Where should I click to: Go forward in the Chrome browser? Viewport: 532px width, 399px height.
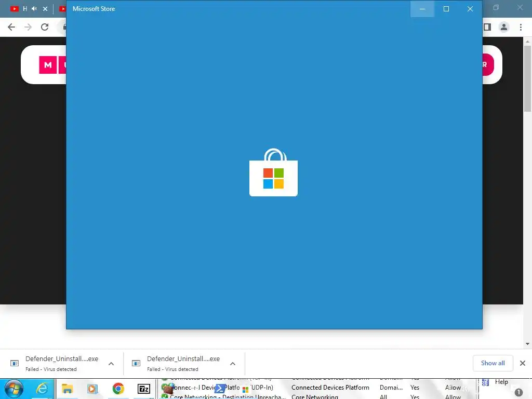click(x=28, y=27)
